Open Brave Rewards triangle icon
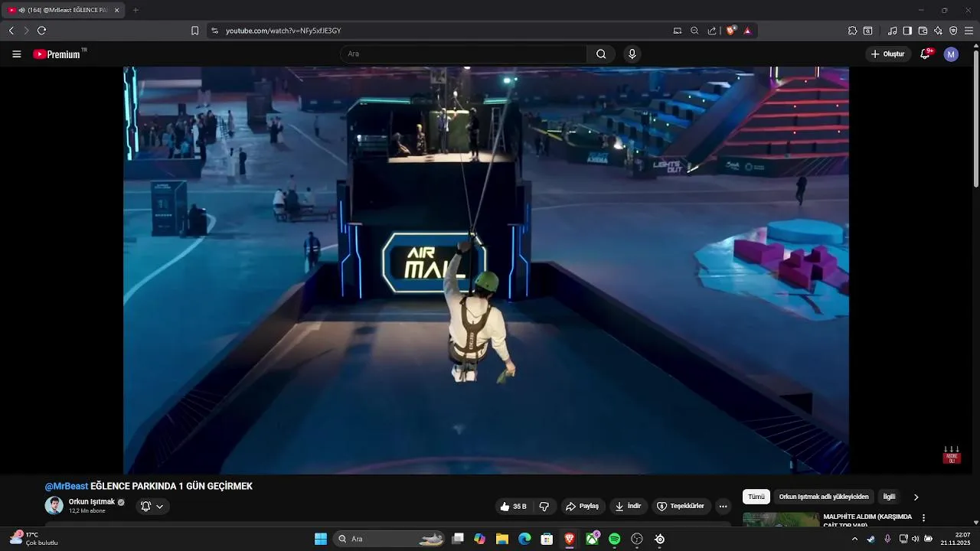The width and height of the screenshot is (980, 551). (x=747, y=31)
